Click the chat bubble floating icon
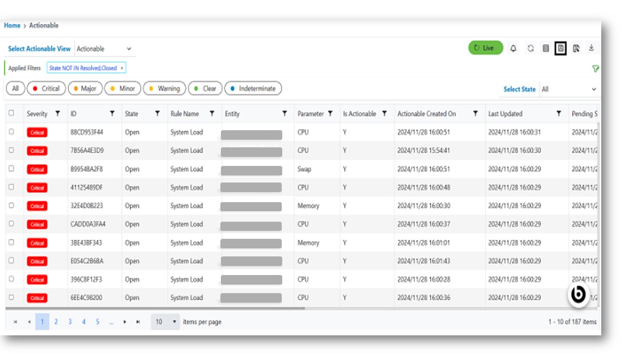The image size is (644, 362). (x=579, y=294)
